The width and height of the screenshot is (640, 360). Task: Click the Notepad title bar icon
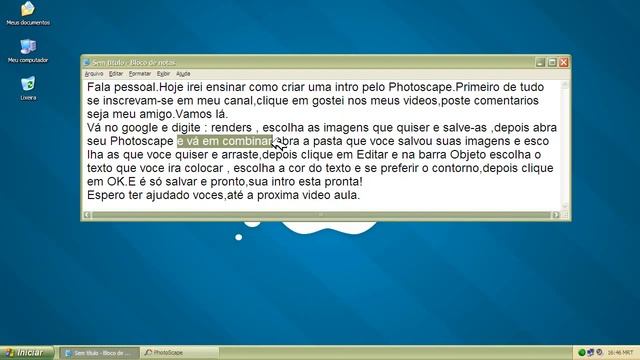tap(86, 62)
